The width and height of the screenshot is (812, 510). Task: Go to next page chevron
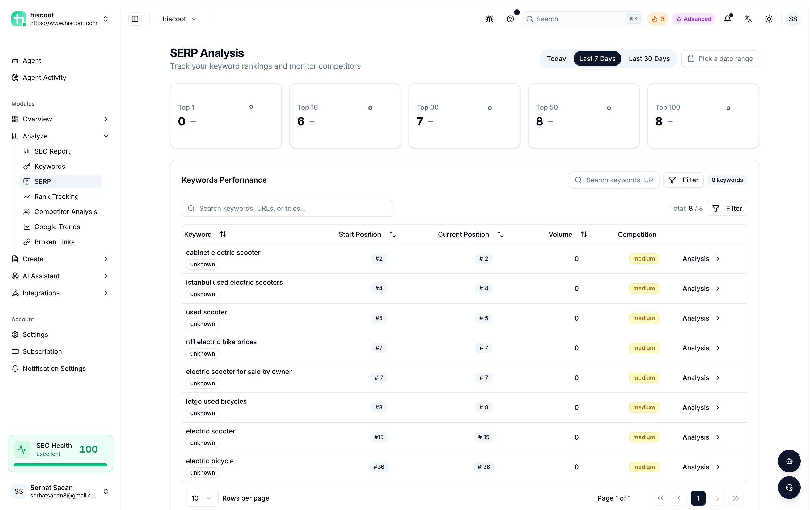tap(717, 498)
